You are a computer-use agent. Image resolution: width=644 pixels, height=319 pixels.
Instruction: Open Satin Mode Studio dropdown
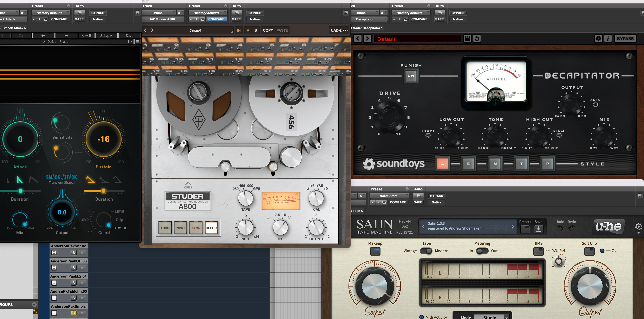click(x=492, y=317)
